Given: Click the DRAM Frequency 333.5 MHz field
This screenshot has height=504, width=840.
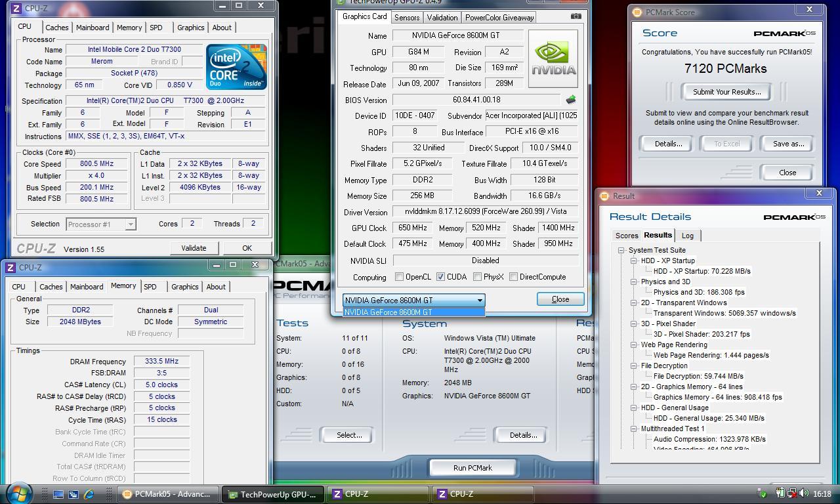Looking at the screenshot, I should tap(161, 362).
